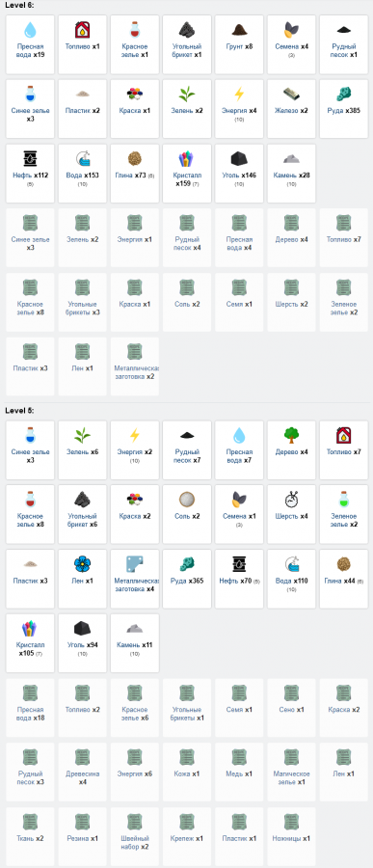Select the Руда x385 ore icon

344,95
